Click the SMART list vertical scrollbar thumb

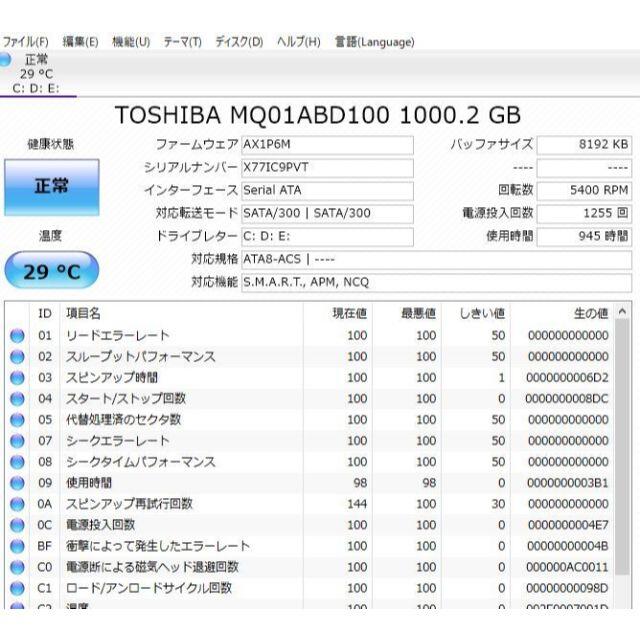pyautogui.click(x=622, y=447)
